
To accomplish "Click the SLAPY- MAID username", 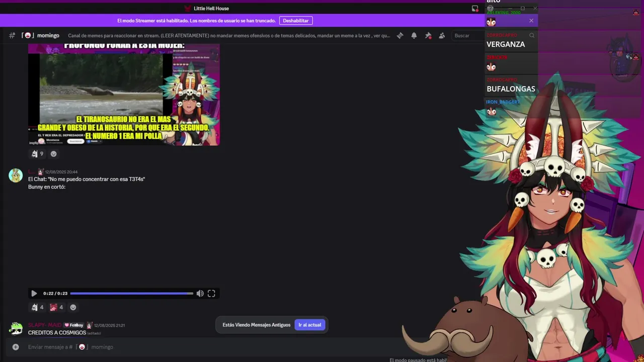I will coord(45,325).
